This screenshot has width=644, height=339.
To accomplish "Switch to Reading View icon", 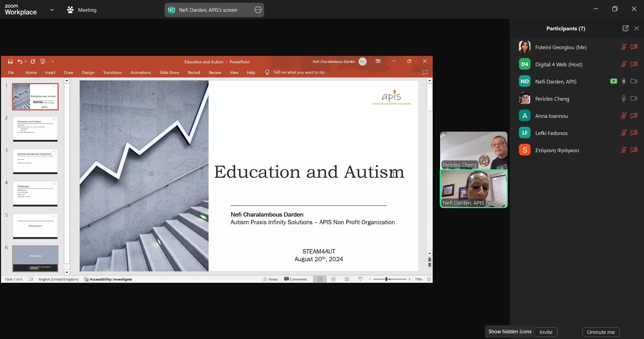I will [x=347, y=279].
